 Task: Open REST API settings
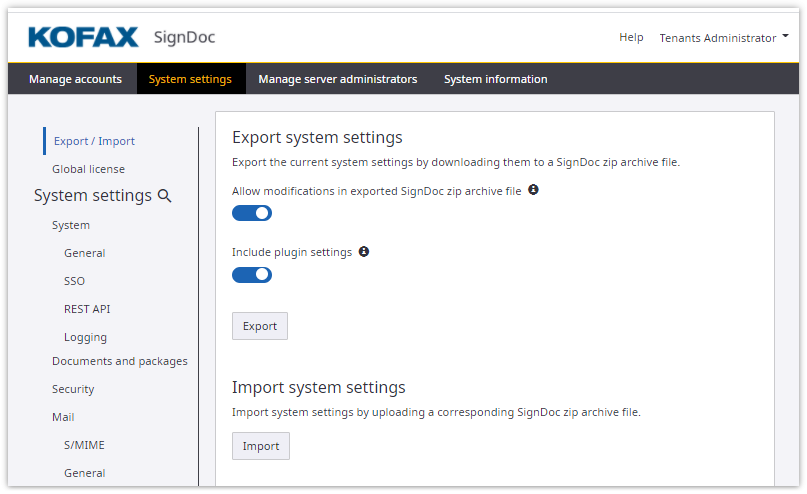[x=87, y=309]
